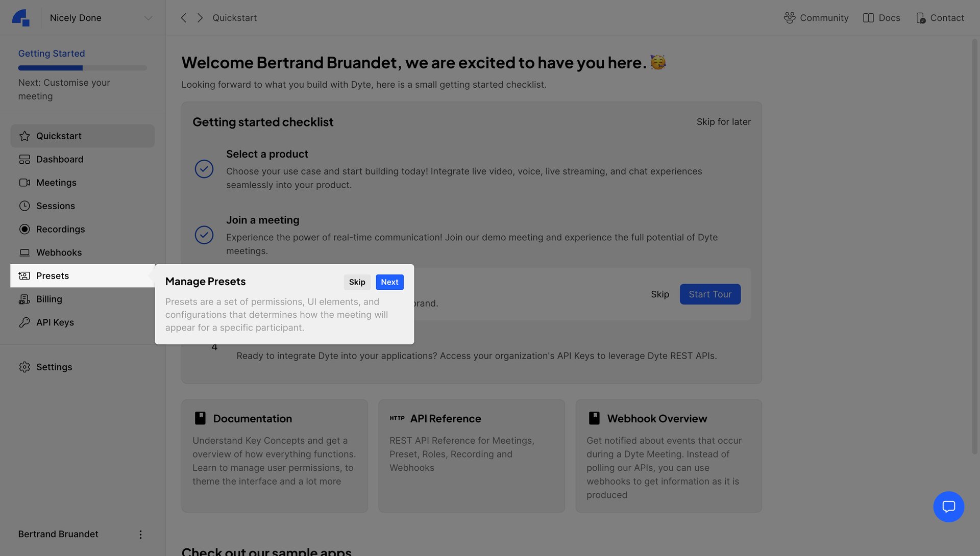Select Meetings via the camera icon
Image resolution: width=980 pixels, height=556 pixels.
tap(56, 182)
